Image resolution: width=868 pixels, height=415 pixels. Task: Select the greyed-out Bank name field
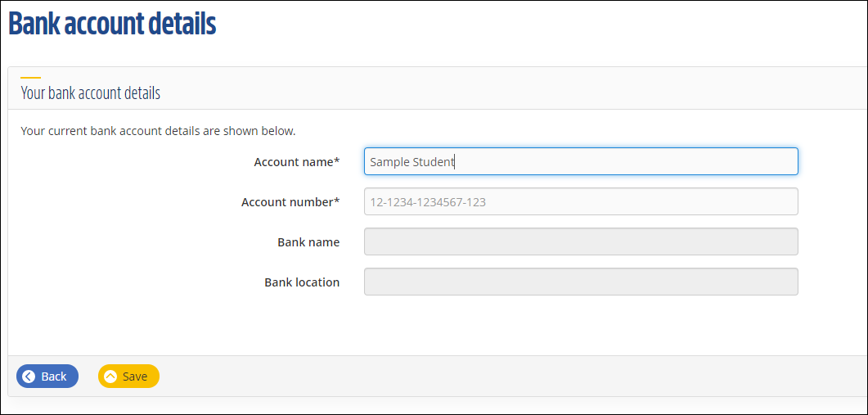pos(580,241)
